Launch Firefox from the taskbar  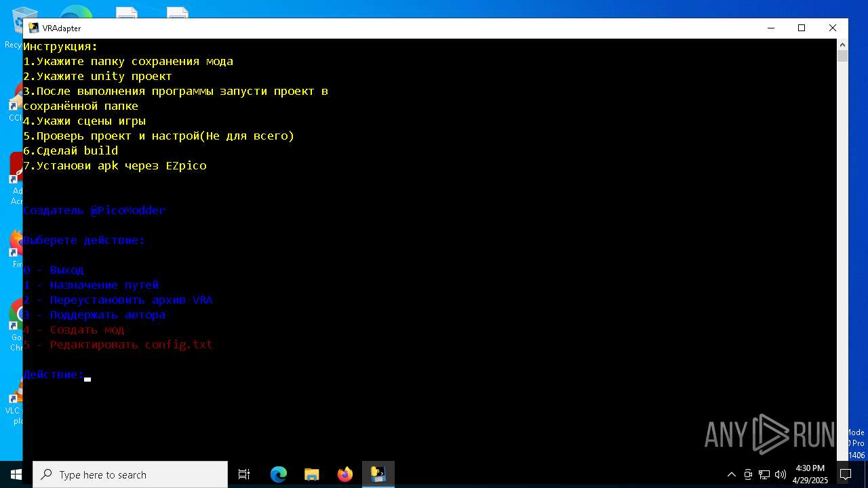(x=345, y=474)
